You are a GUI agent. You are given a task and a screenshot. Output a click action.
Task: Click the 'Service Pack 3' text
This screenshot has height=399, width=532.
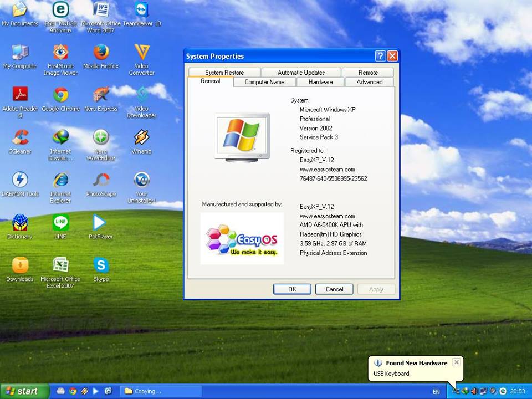319,137
